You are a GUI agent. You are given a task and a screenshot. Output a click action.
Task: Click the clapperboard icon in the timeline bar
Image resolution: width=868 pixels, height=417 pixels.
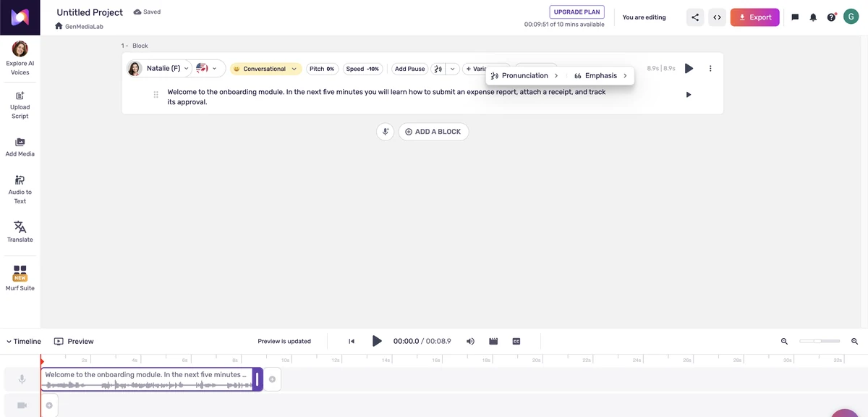coord(493,341)
